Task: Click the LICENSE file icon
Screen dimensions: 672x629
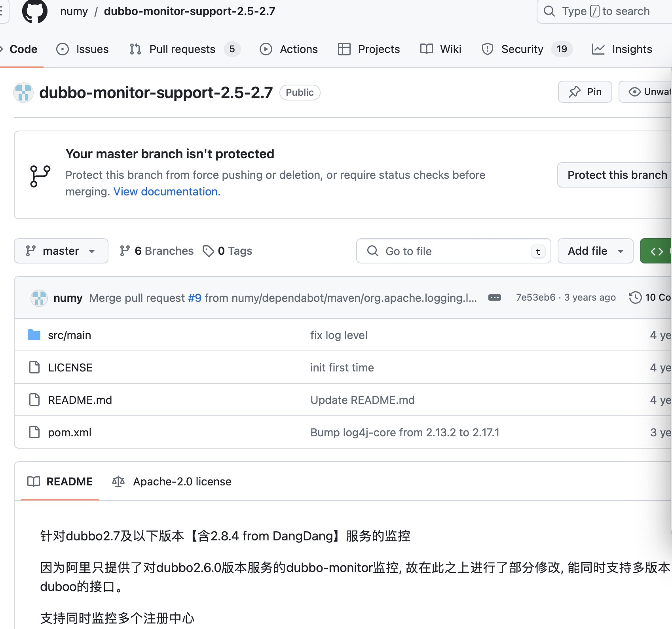Action: pyautogui.click(x=34, y=368)
